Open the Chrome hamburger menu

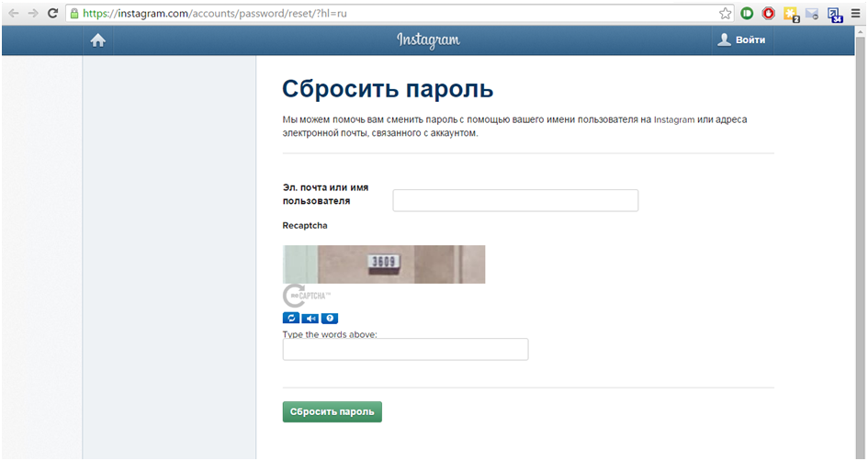[x=855, y=14]
